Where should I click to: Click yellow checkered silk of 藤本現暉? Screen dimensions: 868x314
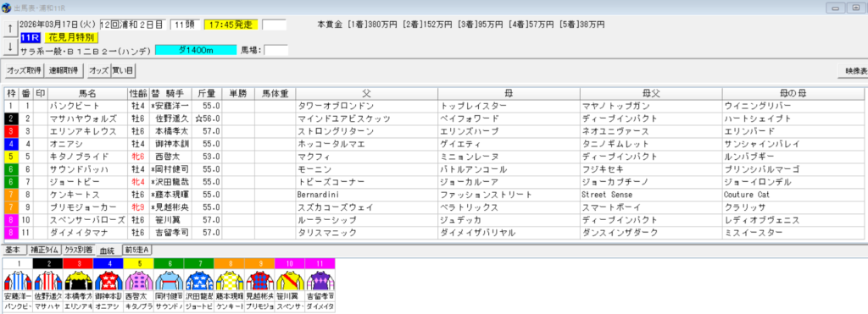229,280
